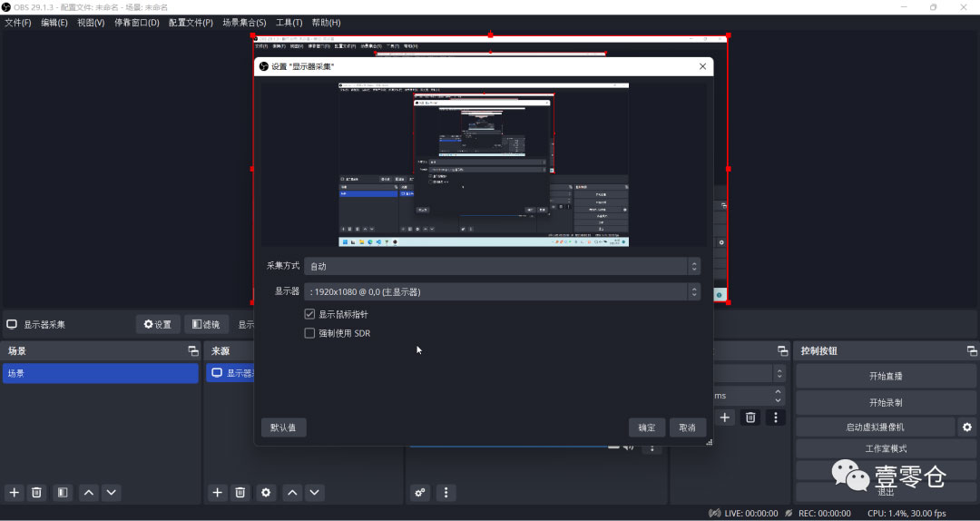Click the 开始录制 button
The width and height of the screenshot is (980, 521).
(x=886, y=402)
